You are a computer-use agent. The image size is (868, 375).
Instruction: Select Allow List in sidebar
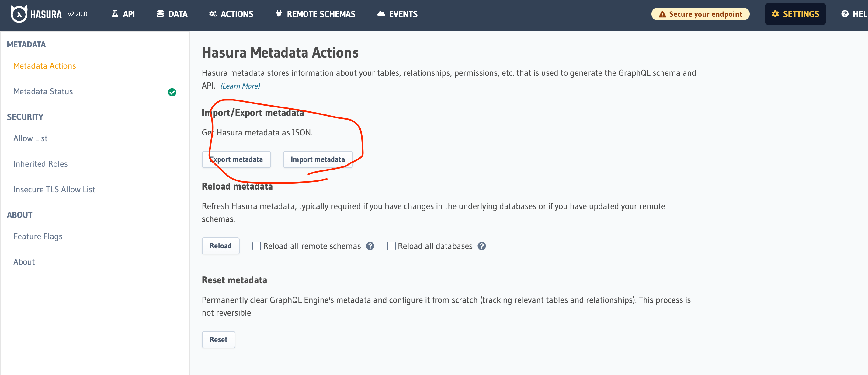click(30, 138)
